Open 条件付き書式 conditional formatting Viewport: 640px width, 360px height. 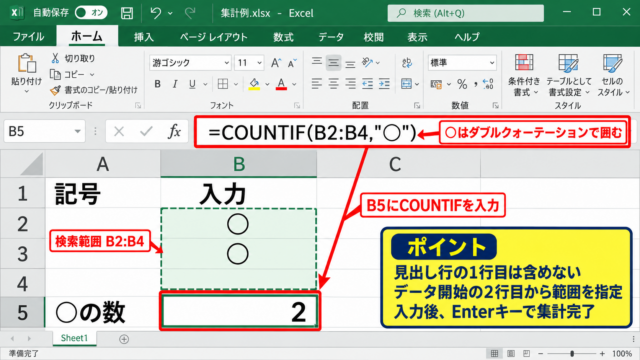tap(524, 75)
